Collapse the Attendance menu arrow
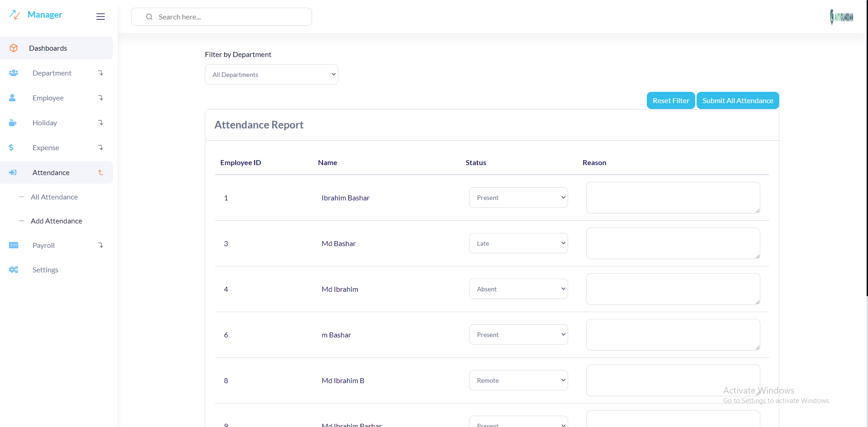868x427 pixels. [100, 172]
